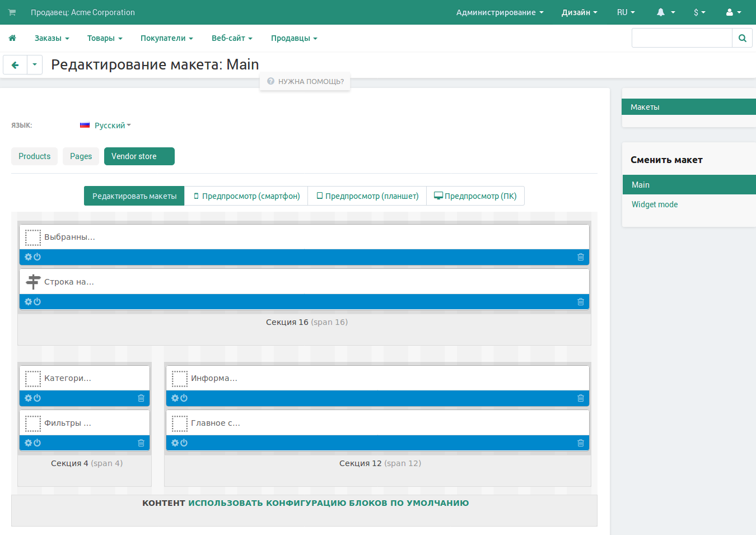Select Widget mode layout link

(x=654, y=204)
